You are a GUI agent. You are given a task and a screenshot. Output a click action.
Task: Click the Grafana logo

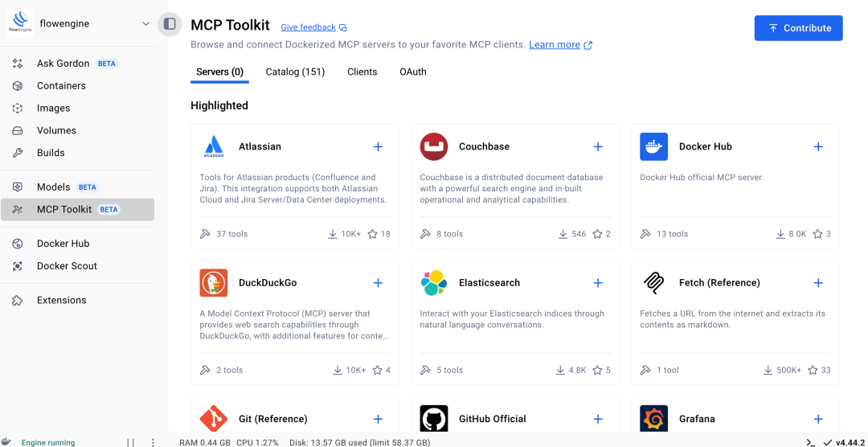pos(653,419)
